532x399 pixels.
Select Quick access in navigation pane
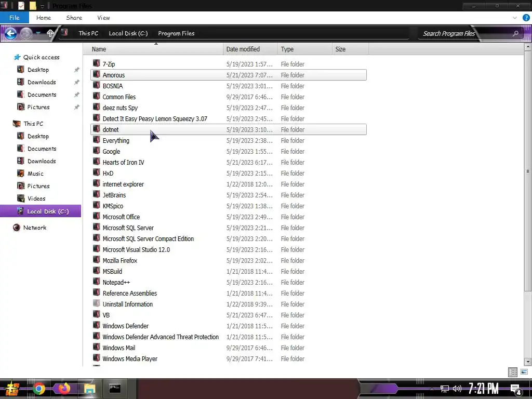tap(41, 57)
